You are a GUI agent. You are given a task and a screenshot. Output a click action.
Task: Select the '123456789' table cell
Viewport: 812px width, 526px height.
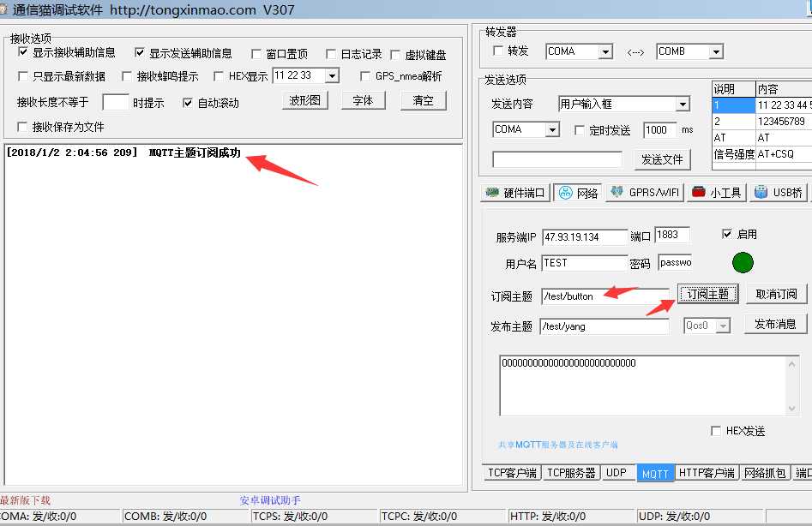(x=784, y=122)
